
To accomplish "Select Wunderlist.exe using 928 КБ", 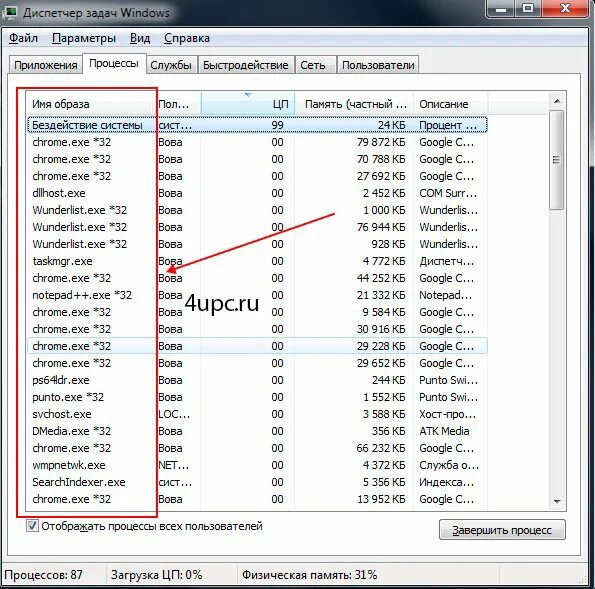I will click(x=257, y=244).
